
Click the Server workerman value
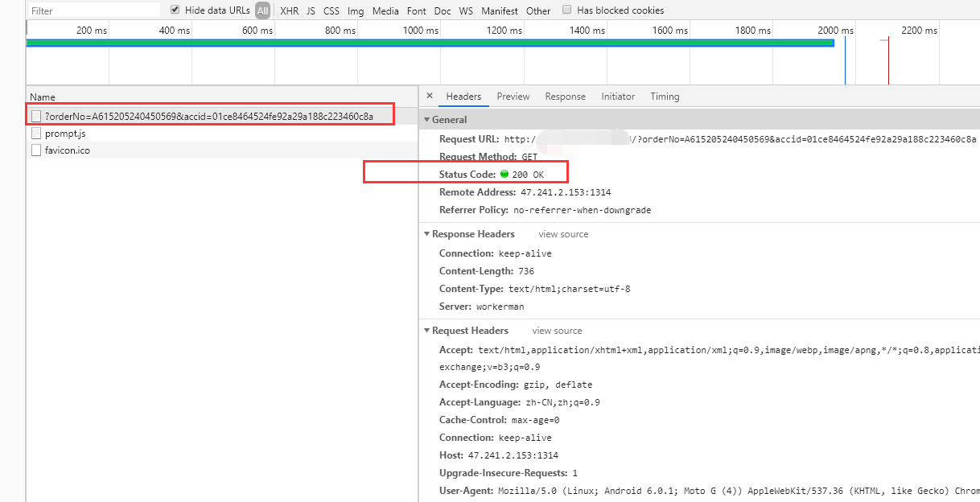point(500,307)
